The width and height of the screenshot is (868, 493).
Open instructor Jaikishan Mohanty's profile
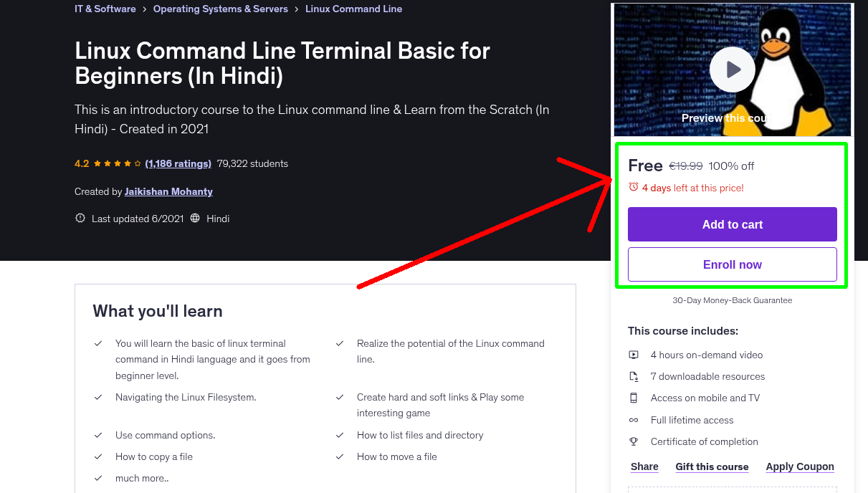click(x=168, y=191)
